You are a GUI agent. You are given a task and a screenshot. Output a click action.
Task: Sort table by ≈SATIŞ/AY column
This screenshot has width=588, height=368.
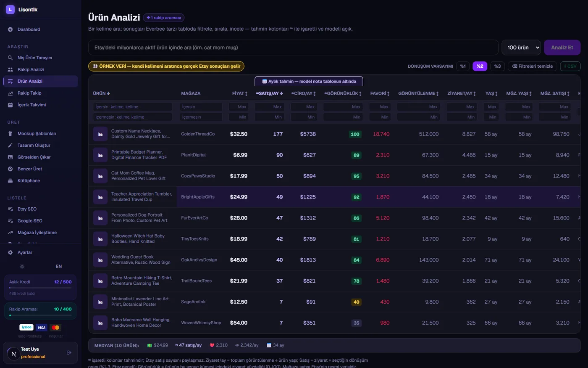(269, 93)
